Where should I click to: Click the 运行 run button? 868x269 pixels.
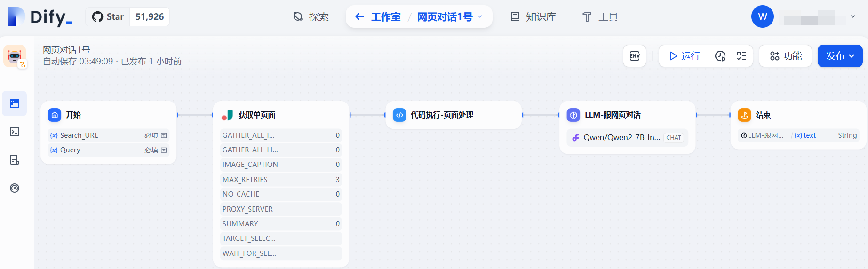pos(685,56)
